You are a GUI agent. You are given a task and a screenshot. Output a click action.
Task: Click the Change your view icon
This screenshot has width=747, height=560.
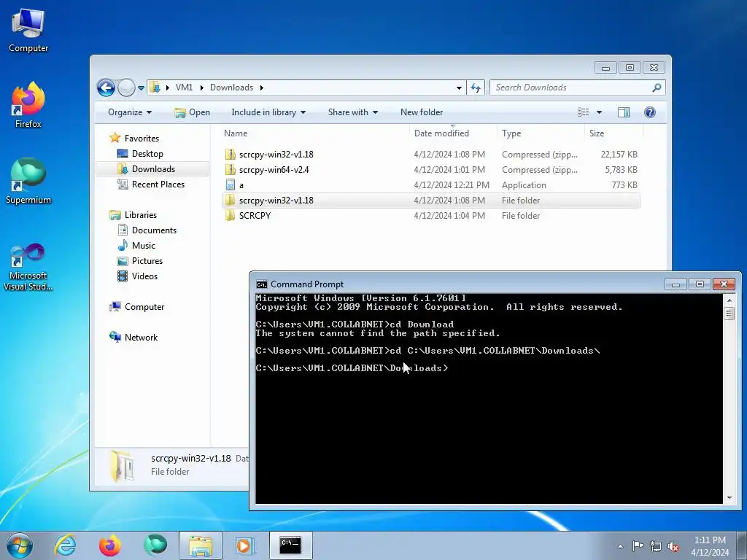click(583, 112)
